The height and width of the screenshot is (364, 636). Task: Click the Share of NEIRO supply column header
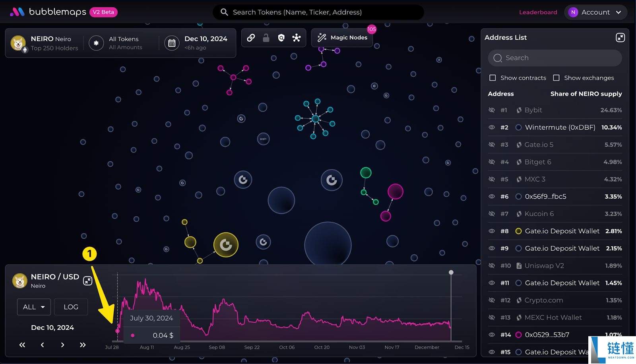(x=586, y=94)
